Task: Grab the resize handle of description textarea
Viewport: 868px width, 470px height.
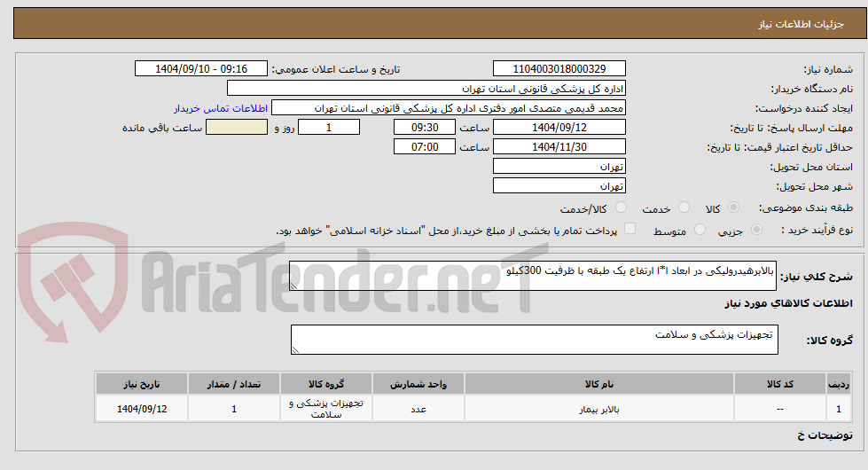Action: pos(294,286)
